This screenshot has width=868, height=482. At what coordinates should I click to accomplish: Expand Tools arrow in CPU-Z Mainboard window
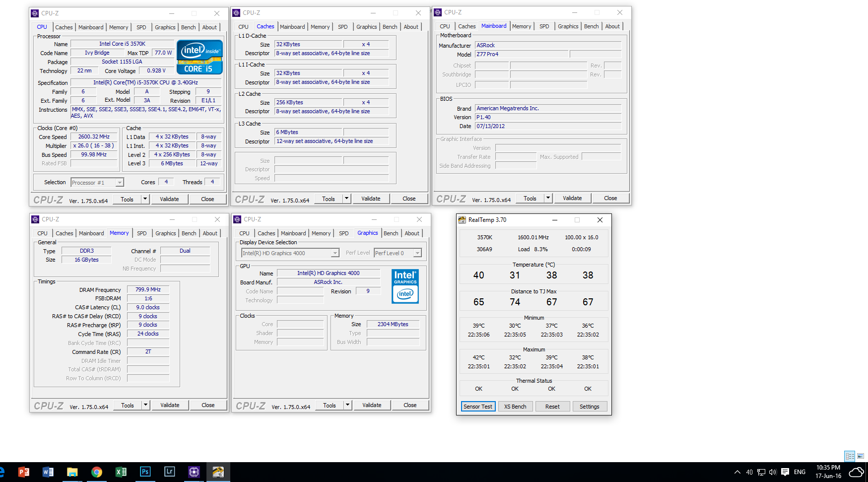[548, 198]
